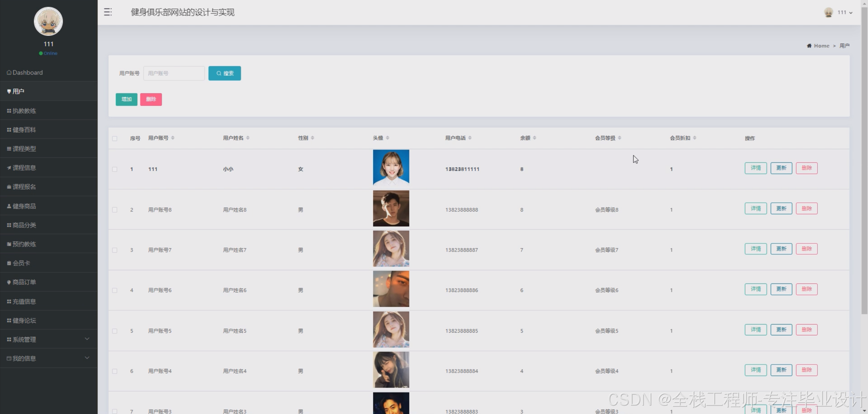Click the sidebar profile avatar image
This screenshot has height=414, width=868.
[x=48, y=21]
